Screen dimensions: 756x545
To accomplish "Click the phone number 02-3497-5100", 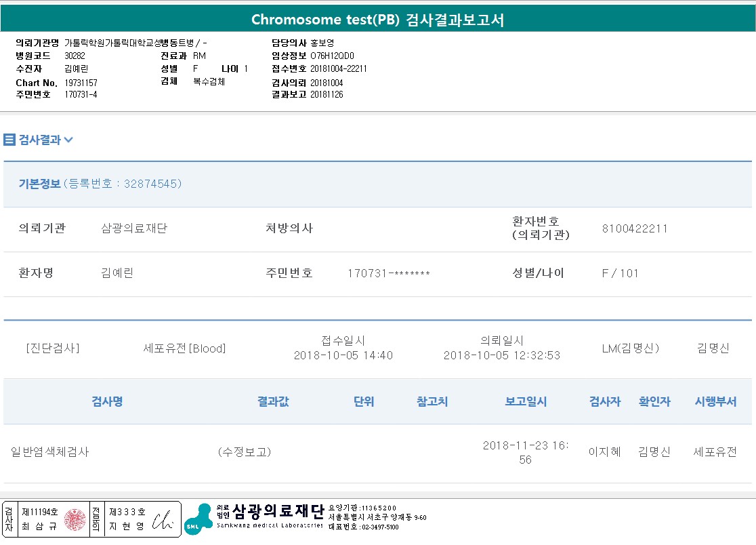I will pyautogui.click(x=380, y=527).
